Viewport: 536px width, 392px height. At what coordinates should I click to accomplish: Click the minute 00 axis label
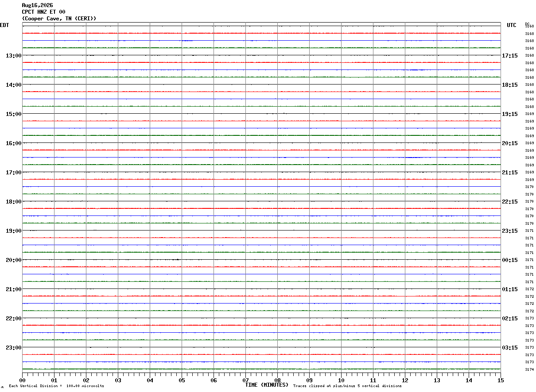22,380
